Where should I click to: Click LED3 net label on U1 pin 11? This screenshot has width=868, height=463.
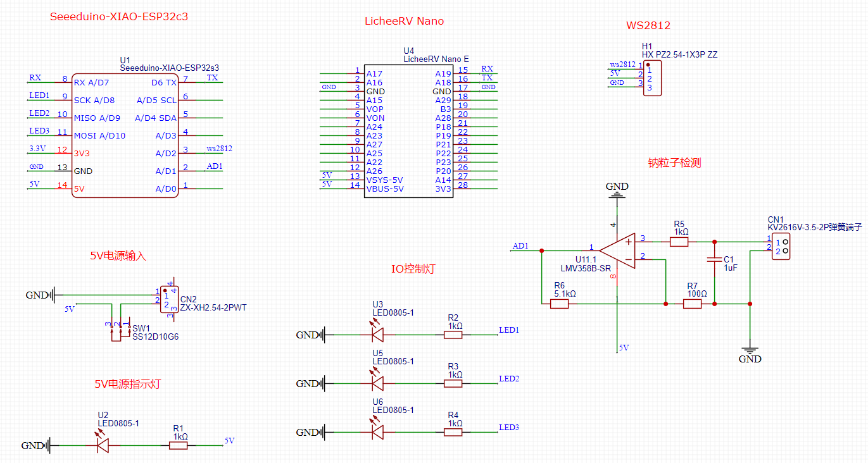click(x=39, y=131)
